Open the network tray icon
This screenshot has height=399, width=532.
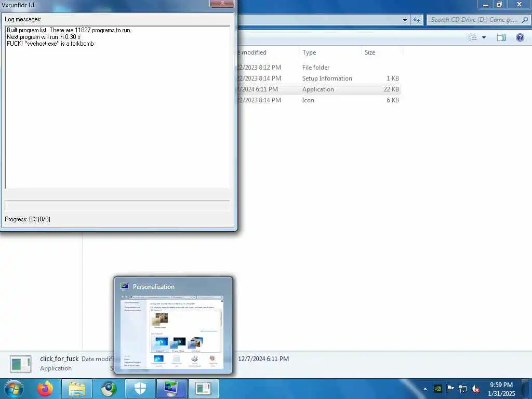pos(463,389)
